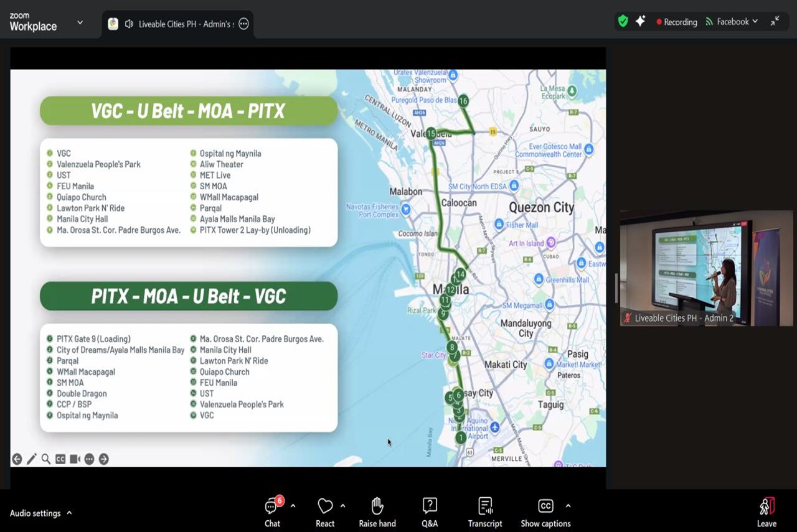Open the meeting Transcript
797x532 pixels.
[485, 506]
